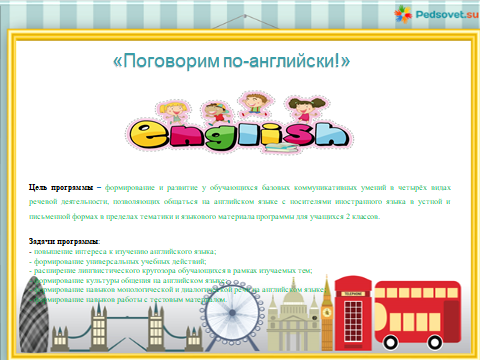Click the bold «Цель программы» heading

tap(61, 187)
